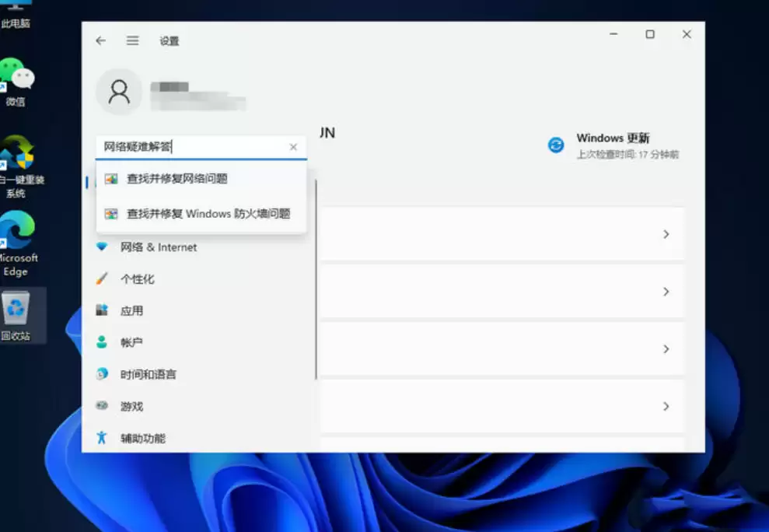Screen dimensions: 769x532
Task: Open the 回收站 Recycle Bin
Action: [17, 310]
